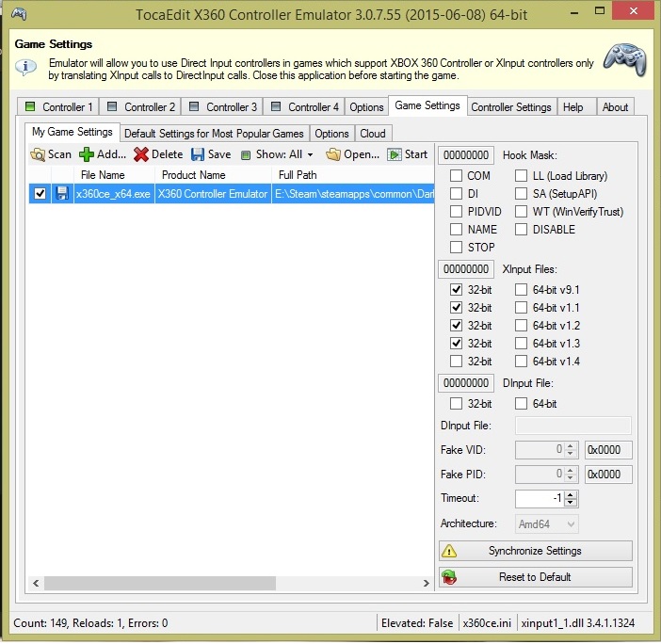Screen dimensions: 661x644
Task: Click the Save floppy disk icon
Action: click(x=198, y=154)
